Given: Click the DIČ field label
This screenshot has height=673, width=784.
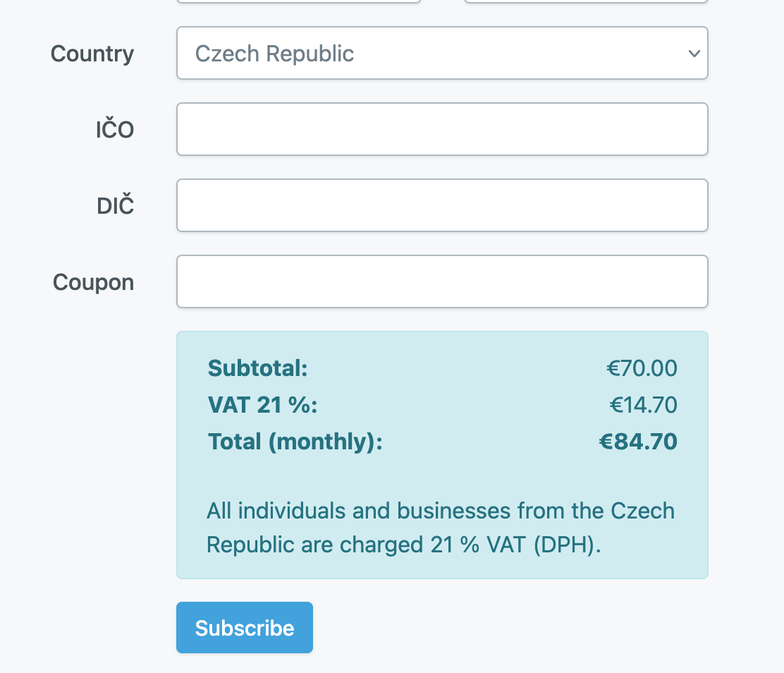Looking at the screenshot, I should (x=116, y=205).
